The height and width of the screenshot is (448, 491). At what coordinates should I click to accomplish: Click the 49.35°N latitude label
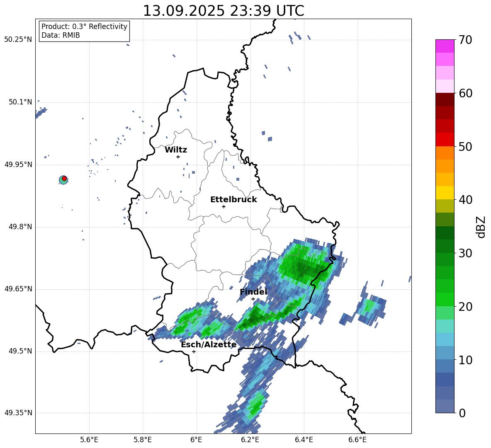pyautogui.click(x=18, y=413)
